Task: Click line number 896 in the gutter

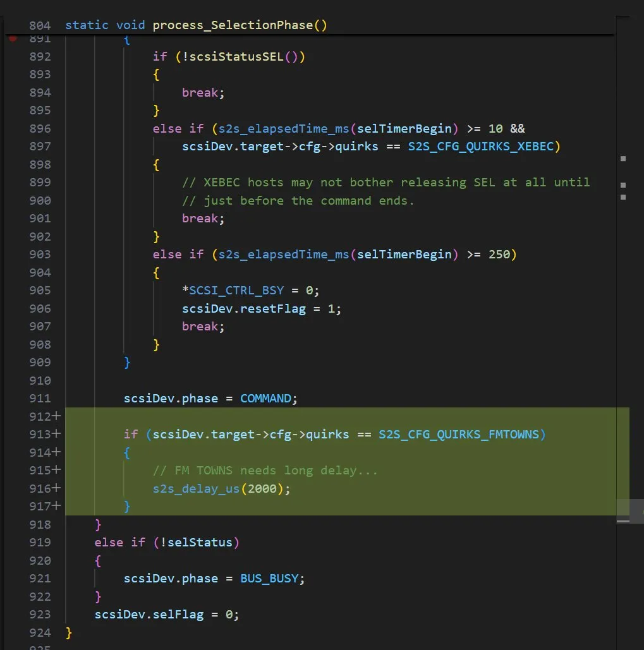Action: (40, 128)
